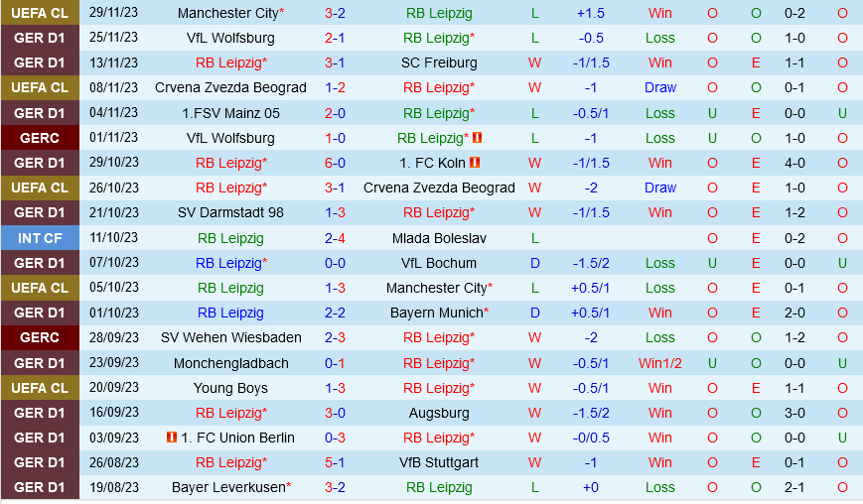Click the UEFA CL badge dated 29/11/23
This screenshot has height=504, width=863.
(40, 13)
